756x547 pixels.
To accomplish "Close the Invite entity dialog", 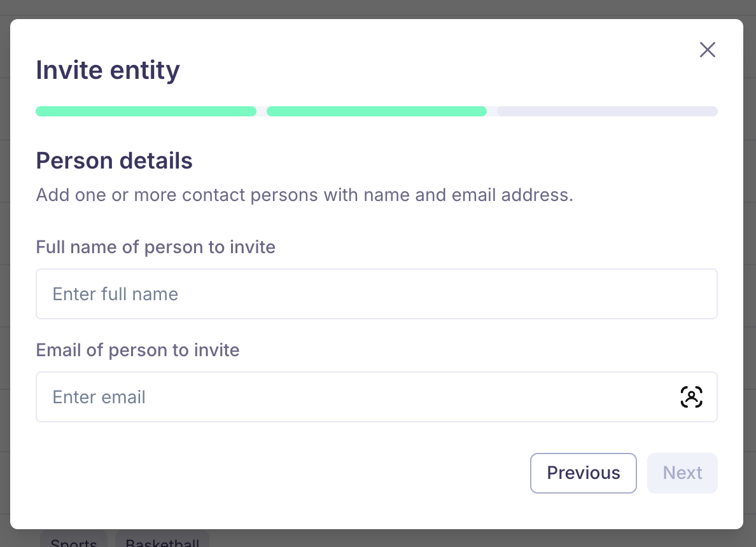I will click(707, 50).
